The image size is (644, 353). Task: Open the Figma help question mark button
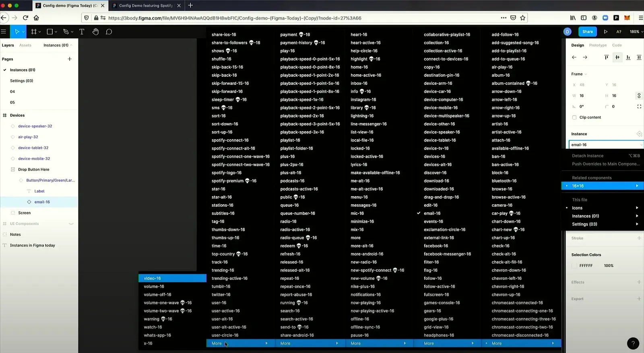[x=633, y=343]
